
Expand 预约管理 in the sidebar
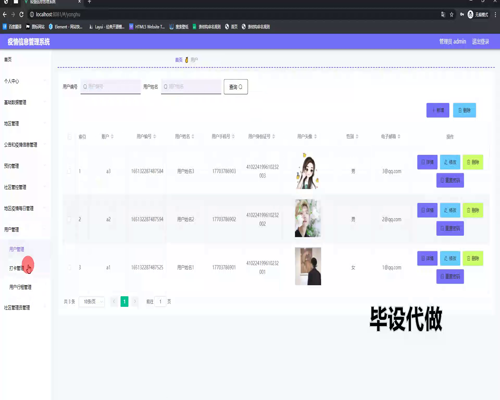(x=25, y=166)
